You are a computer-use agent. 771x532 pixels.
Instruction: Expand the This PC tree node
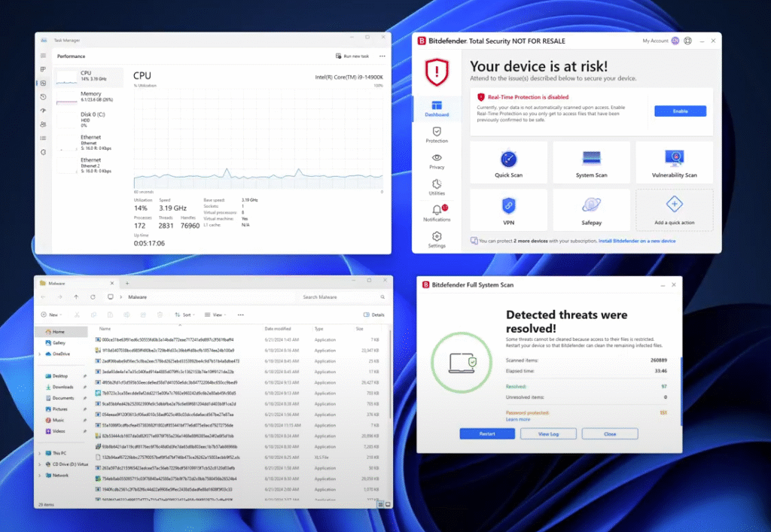(40, 453)
